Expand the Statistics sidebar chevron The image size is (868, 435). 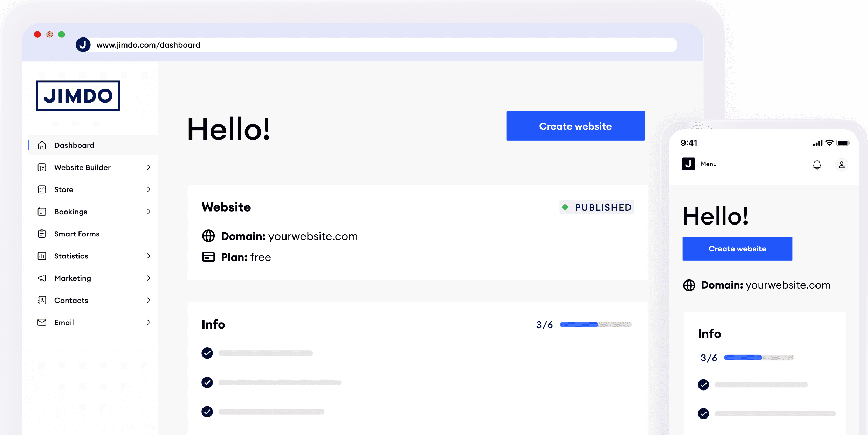[x=149, y=256]
